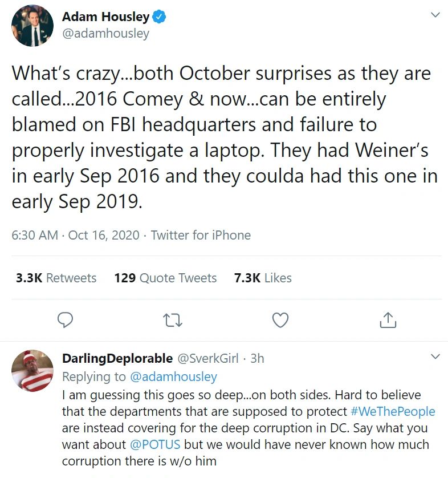This screenshot has height=478, width=448.
Task: Reply to Adam Housley's tweet
Action: 66,320
